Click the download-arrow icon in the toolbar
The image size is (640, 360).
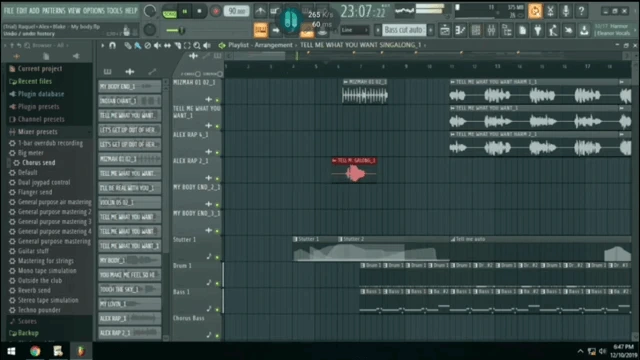(x=584, y=30)
